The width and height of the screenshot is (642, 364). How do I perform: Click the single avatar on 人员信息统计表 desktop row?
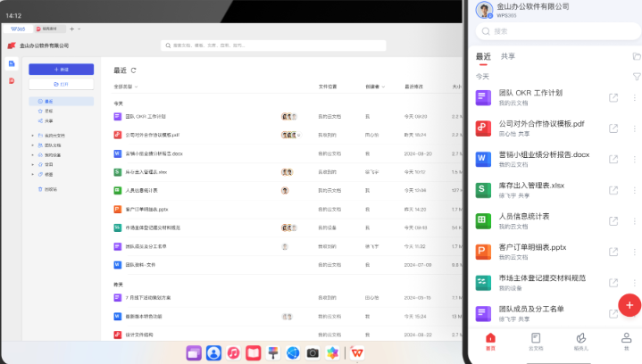pos(285,191)
